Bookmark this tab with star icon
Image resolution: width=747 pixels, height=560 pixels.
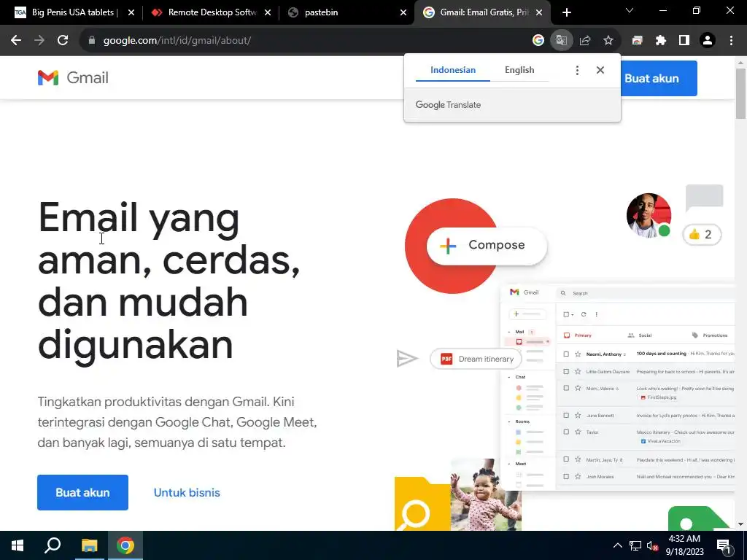click(608, 41)
